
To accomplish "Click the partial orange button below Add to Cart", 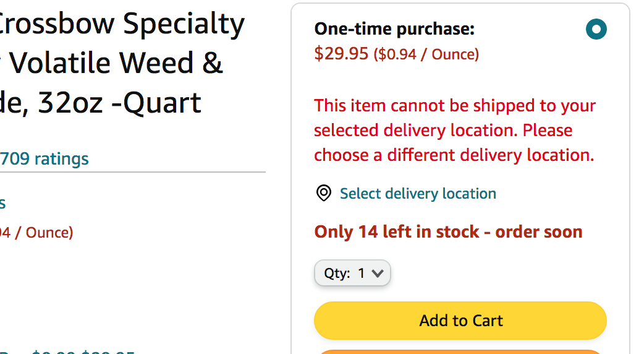I will pos(460,352).
